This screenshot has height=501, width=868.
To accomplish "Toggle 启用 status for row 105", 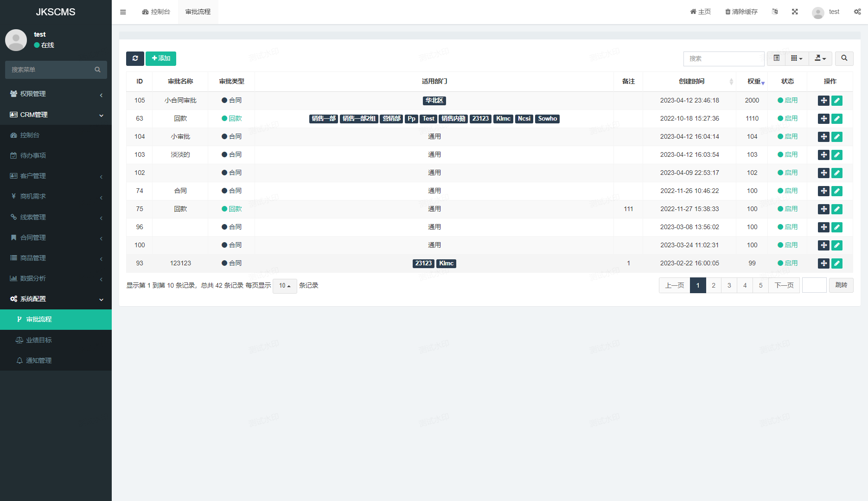I will (x=787, y=101).
